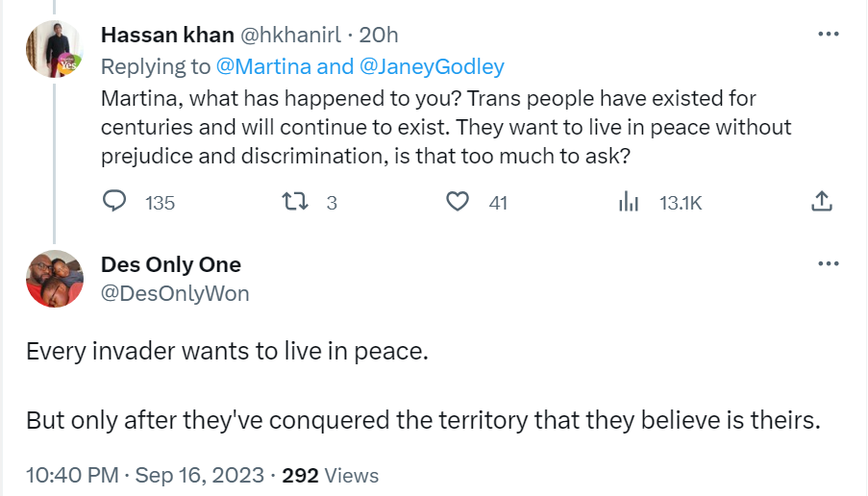
Task: Open Des Only One's profile avatar
Action: [54, 279]
